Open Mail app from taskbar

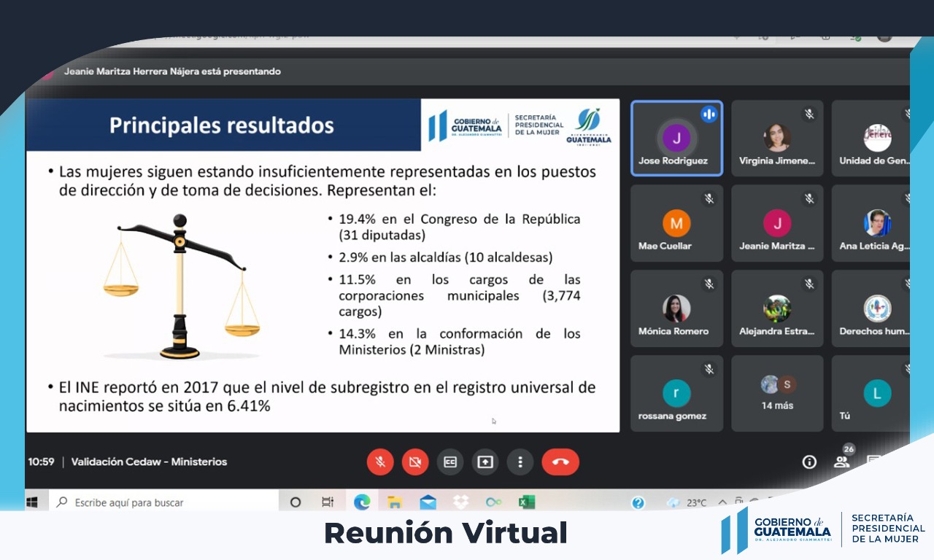428,502
